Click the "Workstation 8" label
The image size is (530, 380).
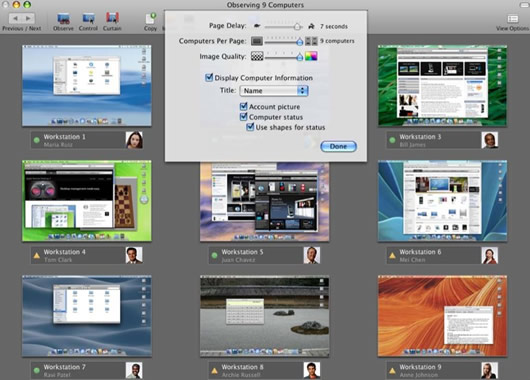[x=242, y=367]
